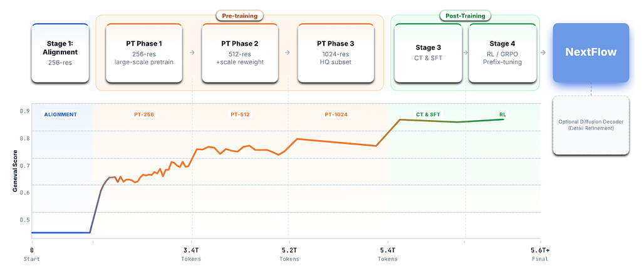Click the 3.4T Tokens axis marker
This screenshot has width=644, height=279.
coord(190,253)
